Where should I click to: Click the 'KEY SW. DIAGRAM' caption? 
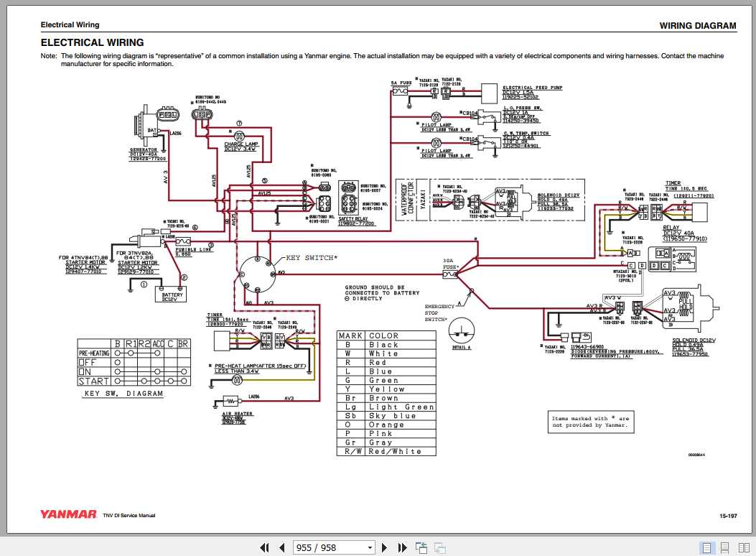click(x=123, y=394)
